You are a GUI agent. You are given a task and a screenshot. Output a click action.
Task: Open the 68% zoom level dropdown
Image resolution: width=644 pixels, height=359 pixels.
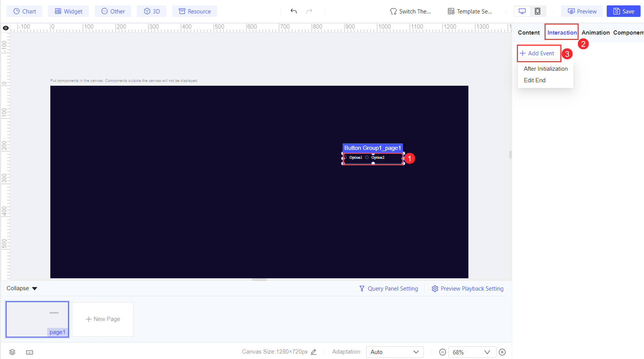click(x=471, y=352)
